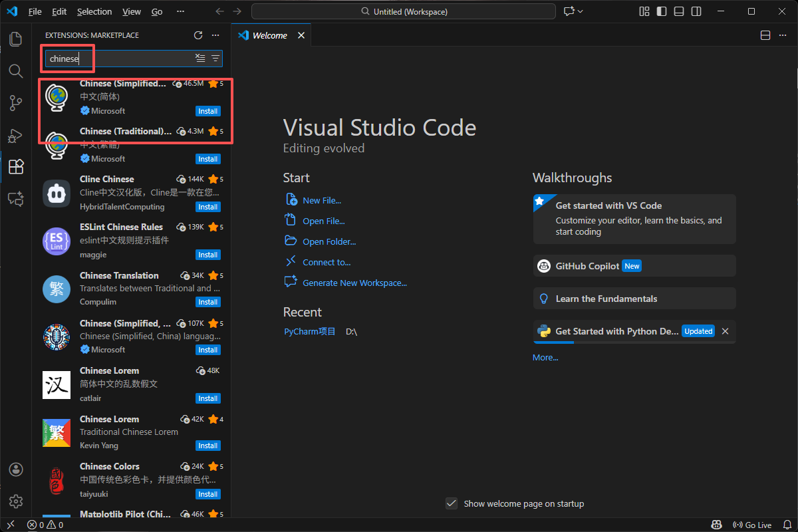
Task: Install Chinese (Simplified) language pack
Action: point(208,111)
